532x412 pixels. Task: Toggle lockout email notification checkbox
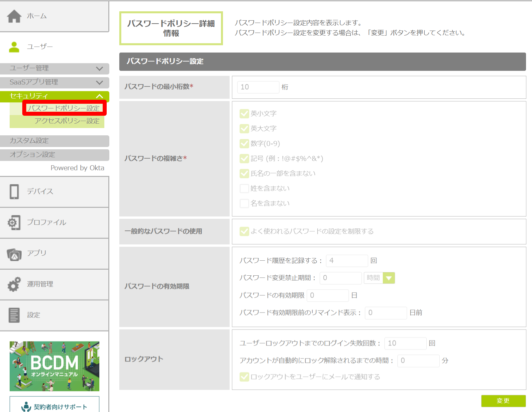[244, 377]
